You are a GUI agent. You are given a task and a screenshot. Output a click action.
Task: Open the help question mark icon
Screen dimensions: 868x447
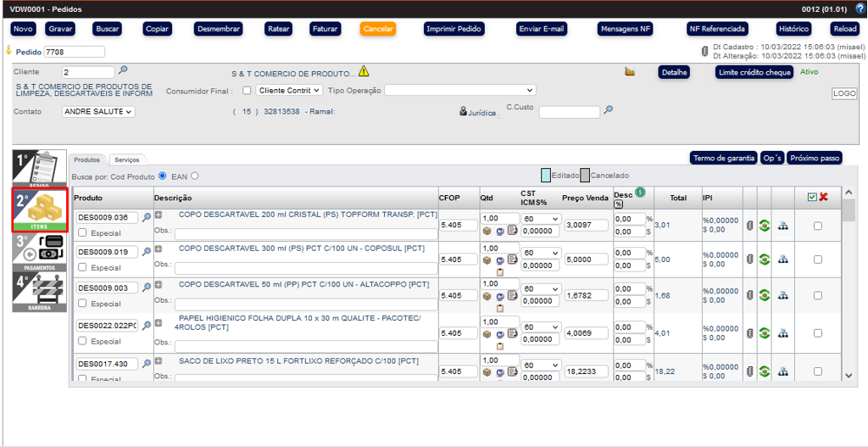(859, 7)
